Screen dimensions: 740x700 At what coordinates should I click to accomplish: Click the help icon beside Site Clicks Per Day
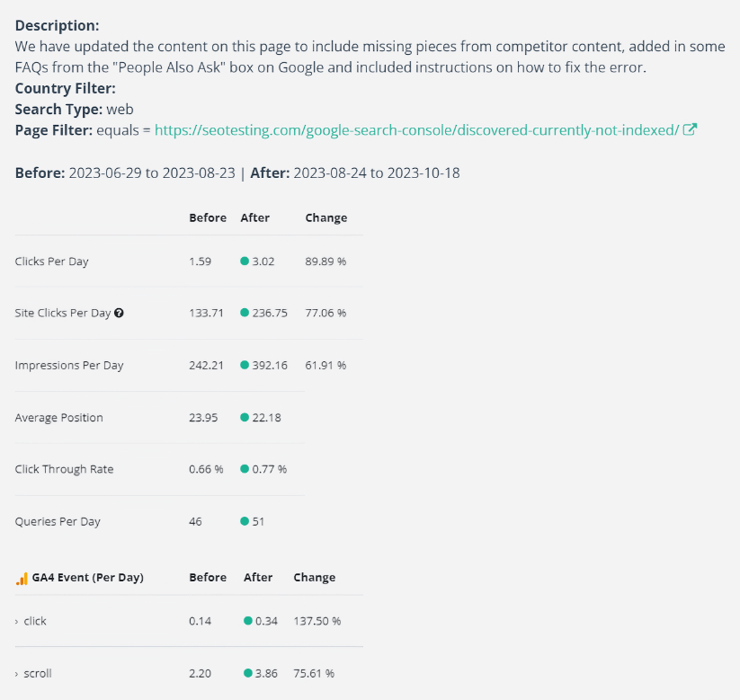point(120,314)
